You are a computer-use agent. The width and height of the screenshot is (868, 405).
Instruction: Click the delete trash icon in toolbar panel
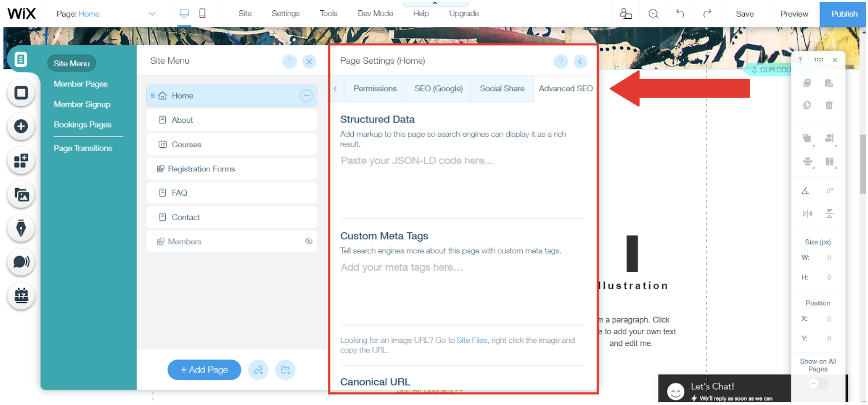coord(829,105)
